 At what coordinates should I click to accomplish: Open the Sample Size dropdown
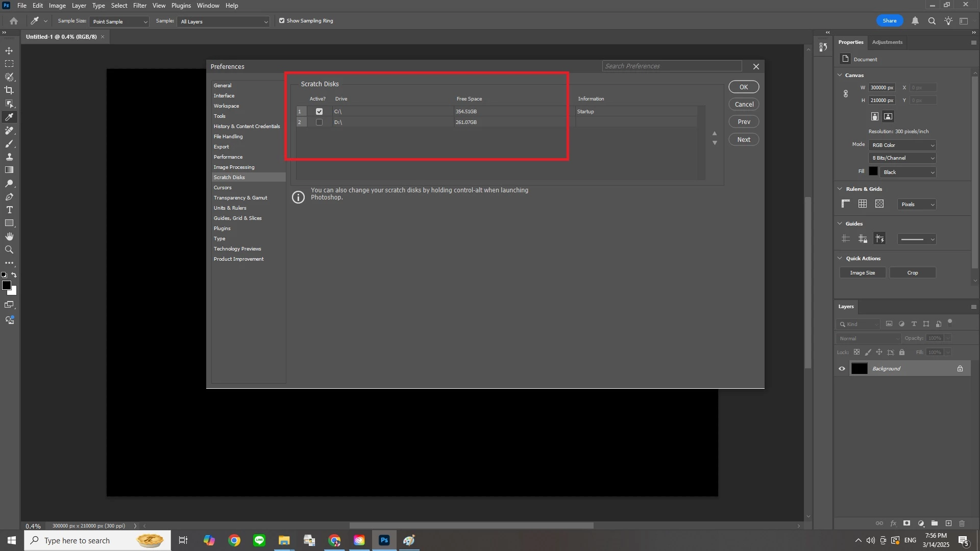click(x=119, y=21)
